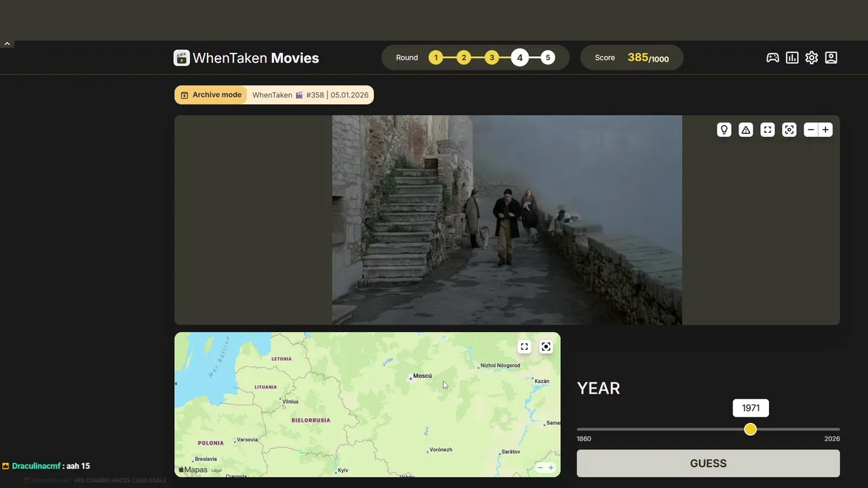Click the LITUANIA country label

[266, 387]
